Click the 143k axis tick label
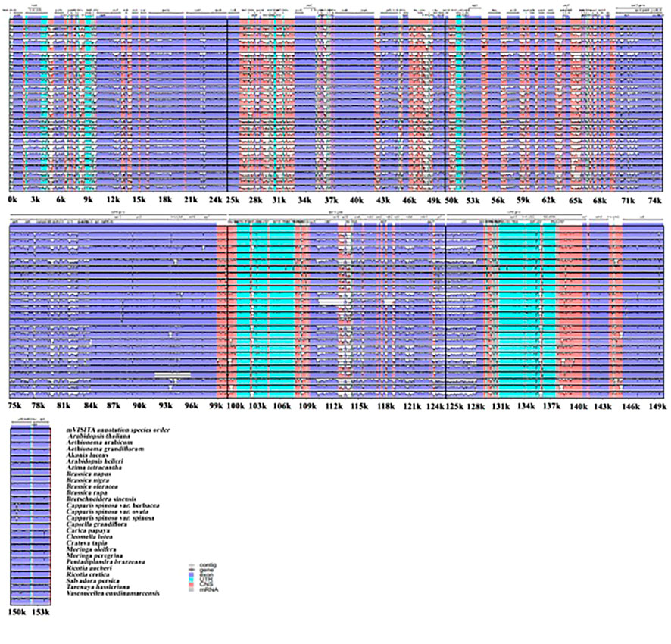The image size is (671, 644). tap(603, 406)
